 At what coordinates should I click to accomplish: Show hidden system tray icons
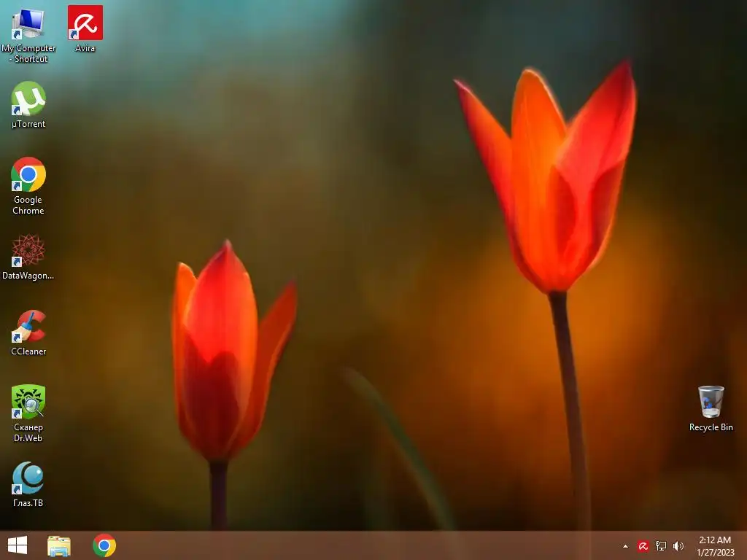(x=625, y=546)
